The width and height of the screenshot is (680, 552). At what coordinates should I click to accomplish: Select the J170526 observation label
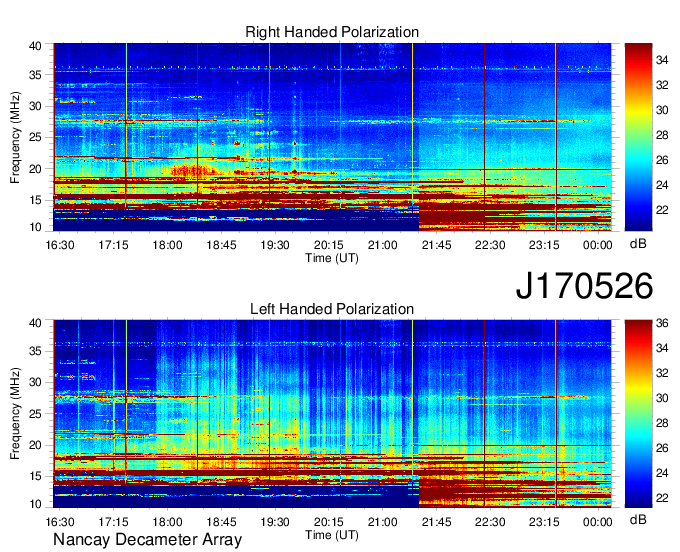pyautogui.click(x=584, y=286)
